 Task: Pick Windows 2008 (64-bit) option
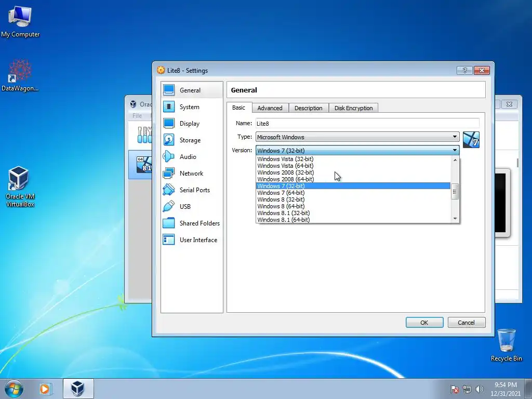pyautogui.click(x=353, y=179)
